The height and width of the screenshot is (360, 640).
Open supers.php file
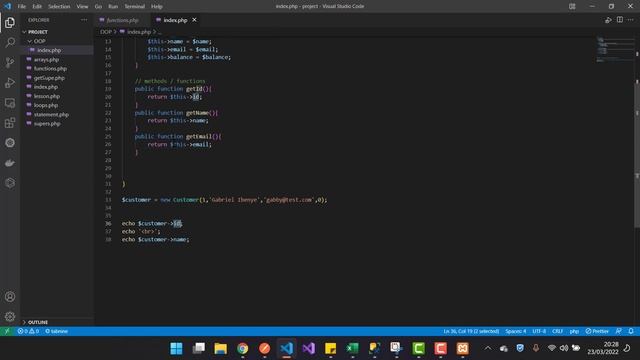point(47,124)
